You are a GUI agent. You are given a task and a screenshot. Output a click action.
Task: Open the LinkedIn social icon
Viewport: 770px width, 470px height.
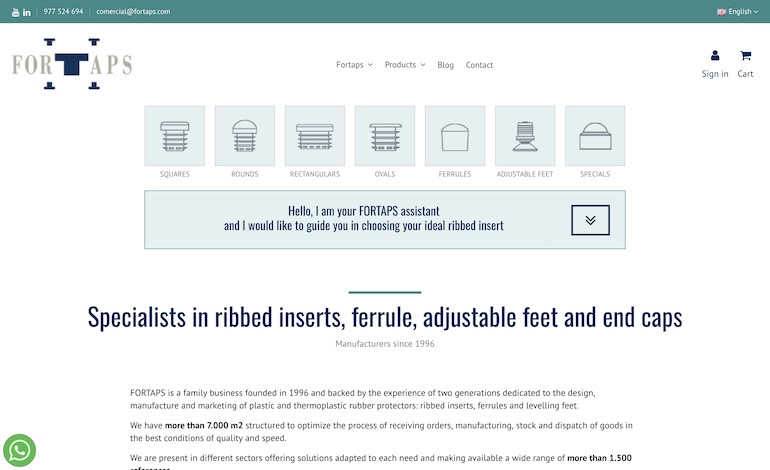tap(27, 12)
